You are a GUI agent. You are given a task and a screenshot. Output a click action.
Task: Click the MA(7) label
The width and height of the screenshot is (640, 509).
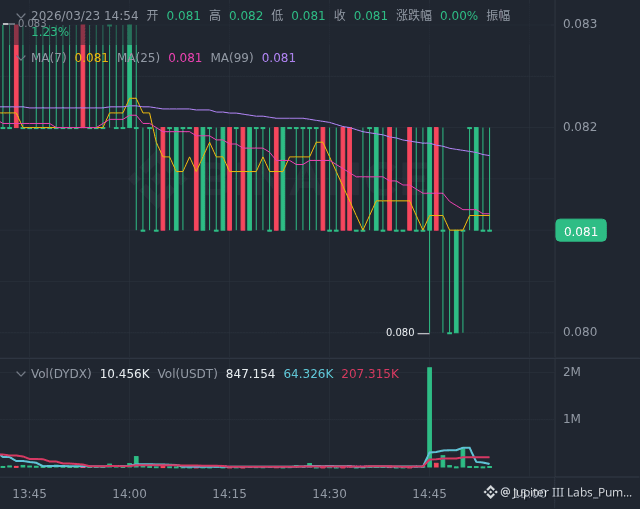coord(49,58)
